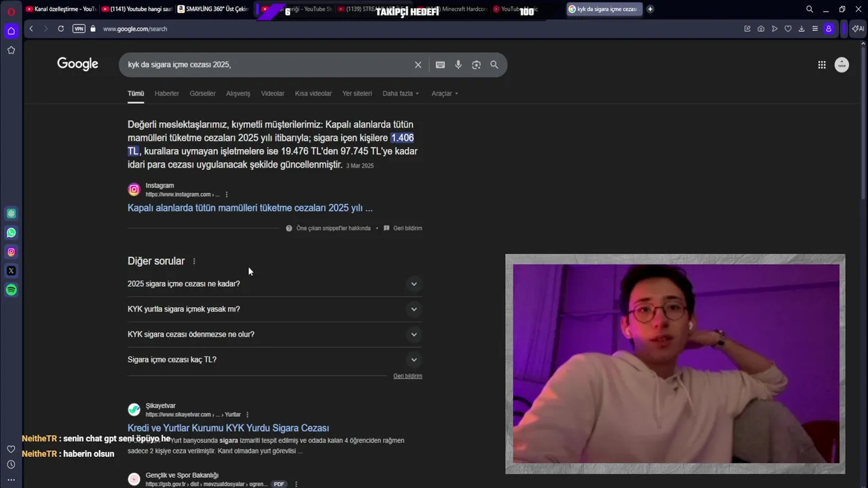This screenshot has height=488, width=868.
Task: Reload the page with refresh icon
Action: [x=61, y=28]
